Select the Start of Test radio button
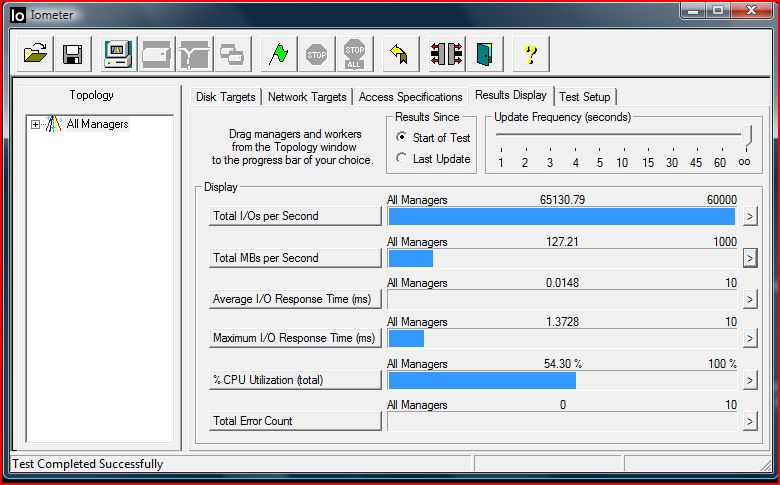Image resolution: width=780 pixels, height=485 pixels. (x=402, y=137)
